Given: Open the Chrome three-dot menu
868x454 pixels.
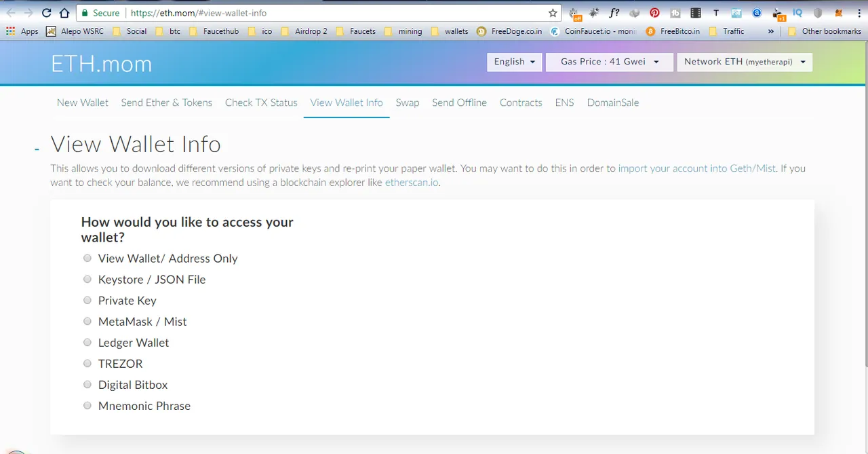Looking at the screenshot, I should (x=858, y=13).
